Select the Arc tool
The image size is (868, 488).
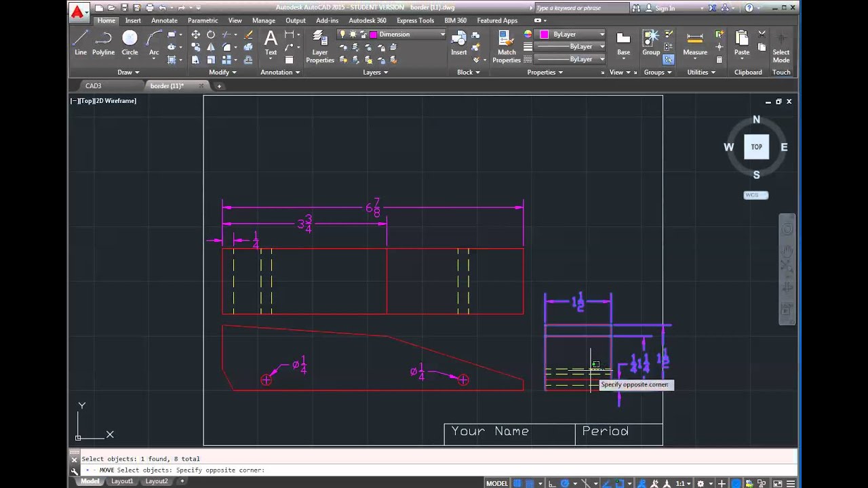pos(154,42)
